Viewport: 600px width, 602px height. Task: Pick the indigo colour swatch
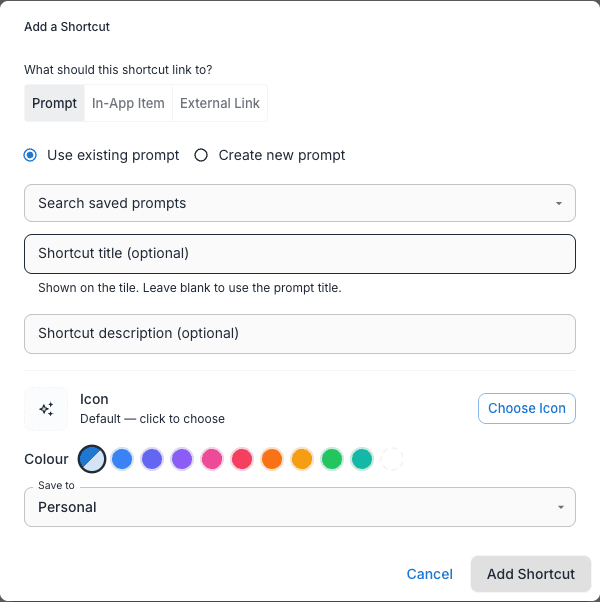tap(152, 459)
